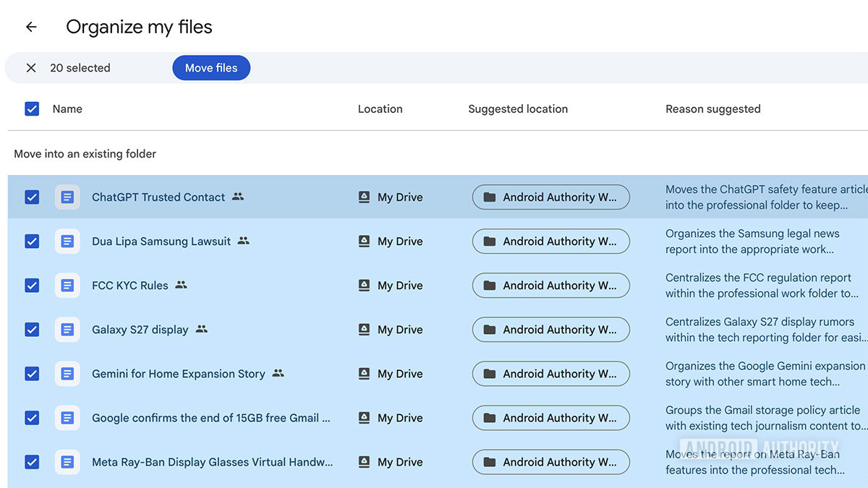The image size is (868, 488).
Task: Click the My Drive icon in ChatGPT Trusted Contact row
Action: [365, 197]
